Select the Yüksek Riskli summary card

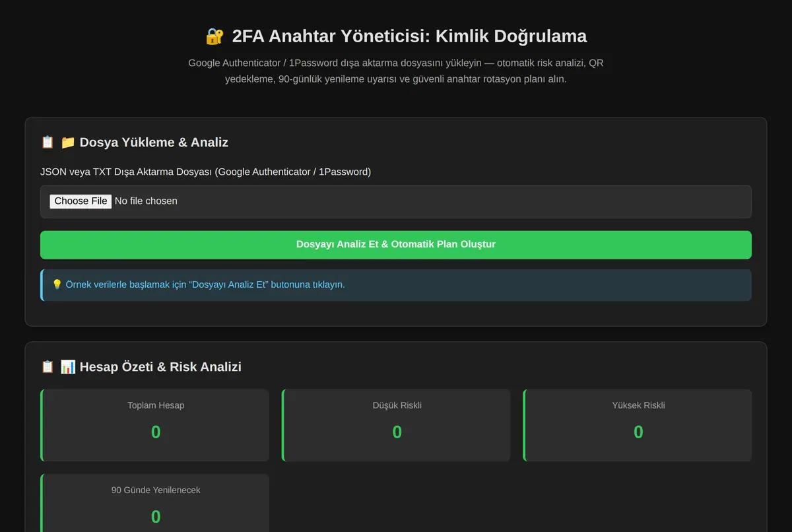pyautogui.click(x=638, y=425)
